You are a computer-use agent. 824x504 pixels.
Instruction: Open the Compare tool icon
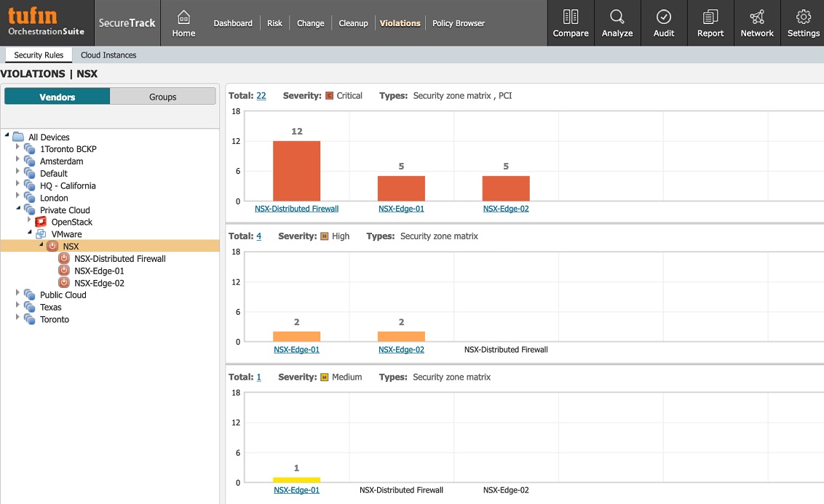point(571,17)
